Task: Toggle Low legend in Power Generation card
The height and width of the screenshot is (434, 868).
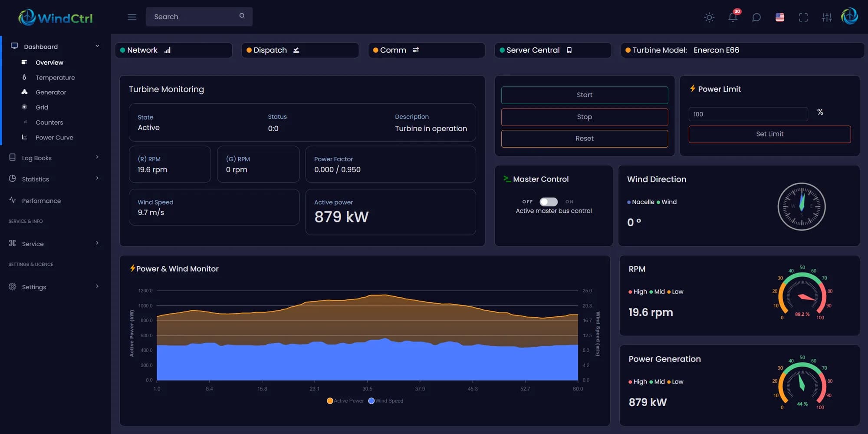Action: (675, 381)
